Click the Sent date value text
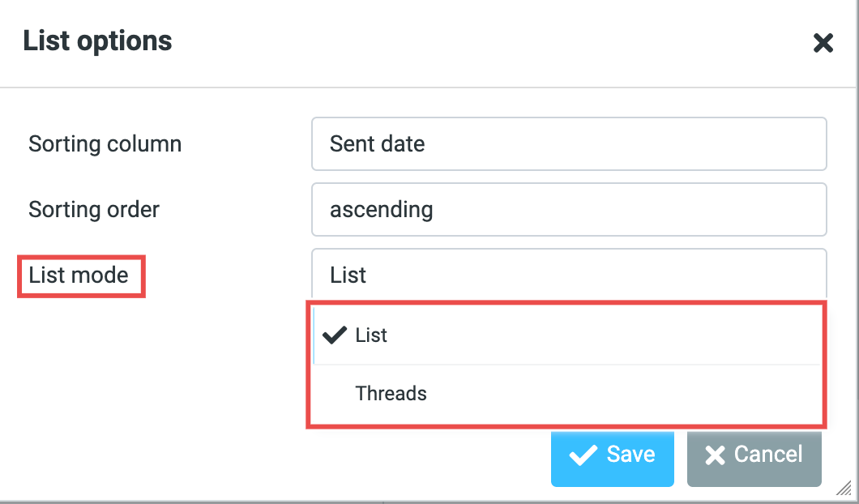 [377, 144]
